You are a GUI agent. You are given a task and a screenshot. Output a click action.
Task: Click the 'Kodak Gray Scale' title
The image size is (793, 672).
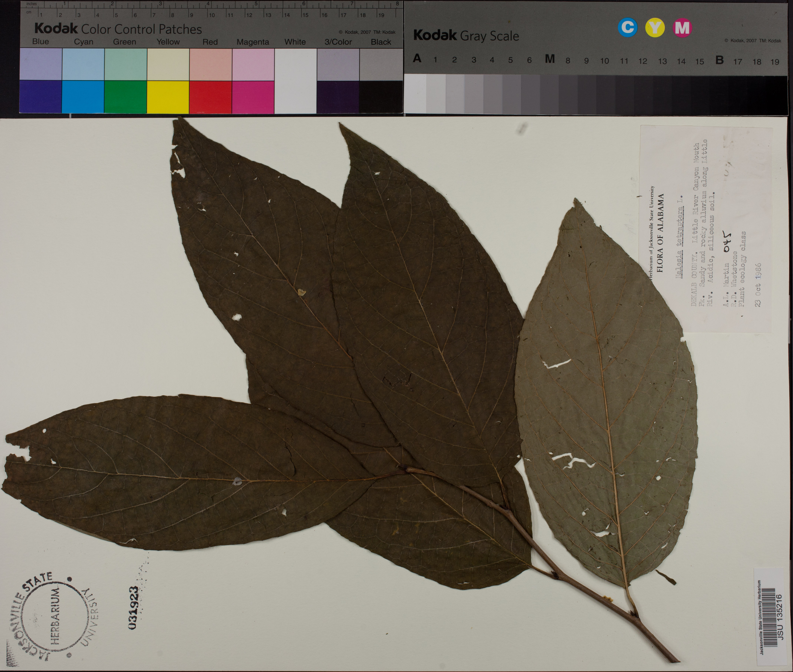466,35
